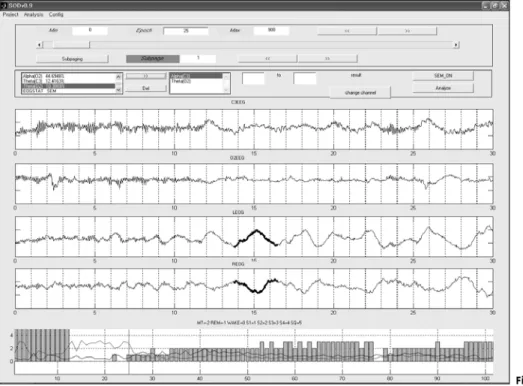Select Theta(C3) in the feature list
523x386 pixels.
[69, 81]
